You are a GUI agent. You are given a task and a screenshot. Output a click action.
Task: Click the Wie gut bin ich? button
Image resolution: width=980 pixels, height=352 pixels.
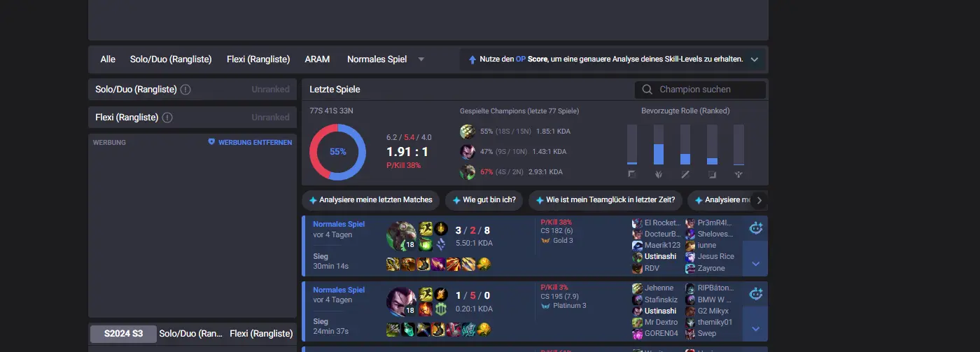tap(484, 200)
